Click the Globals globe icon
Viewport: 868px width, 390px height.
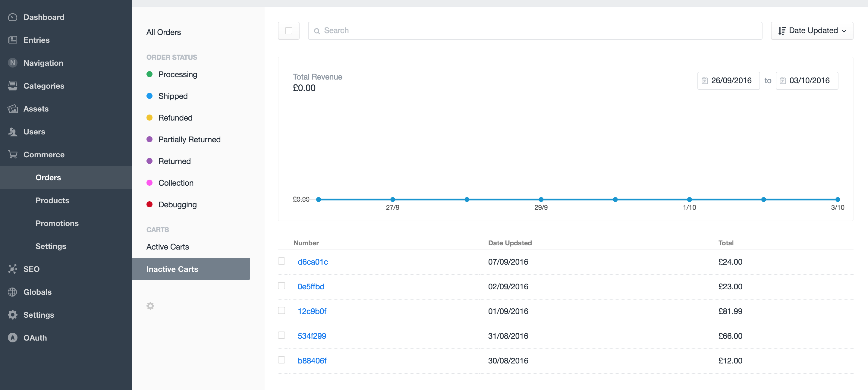pyautogui.click(x=12, y=292)
